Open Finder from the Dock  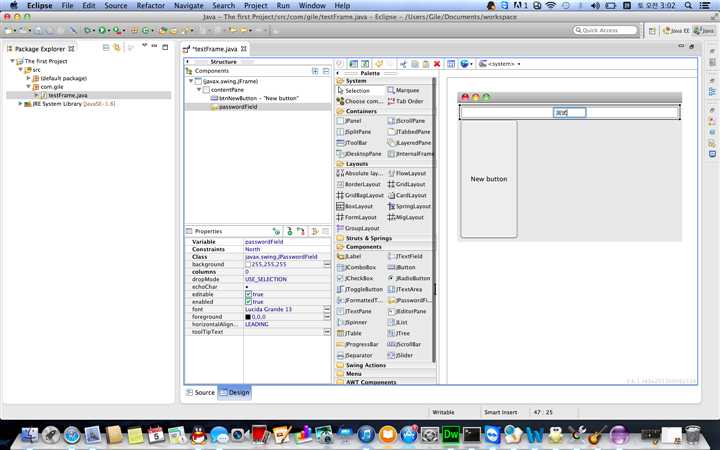click(30, 434)
